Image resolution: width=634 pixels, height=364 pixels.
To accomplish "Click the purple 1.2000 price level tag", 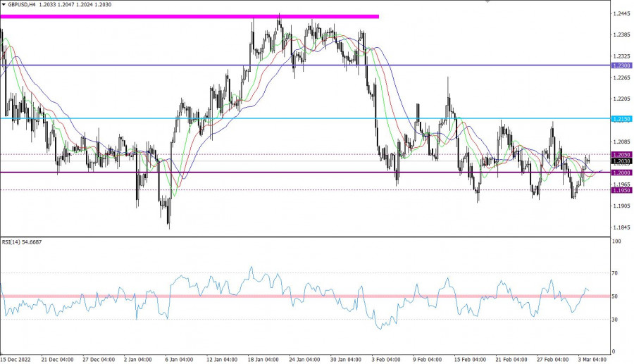I will pos(621,172).
